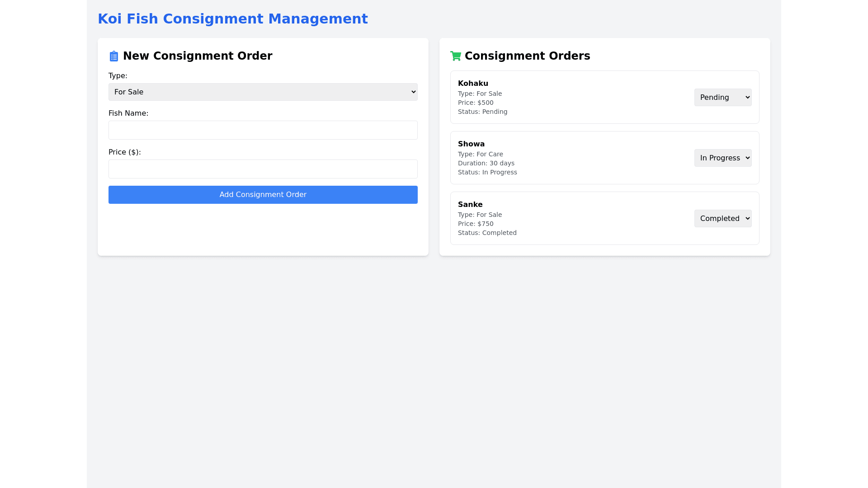Expand Showa's In Progress status dropdown
The image size is (868, 488).
pos(722,158)
